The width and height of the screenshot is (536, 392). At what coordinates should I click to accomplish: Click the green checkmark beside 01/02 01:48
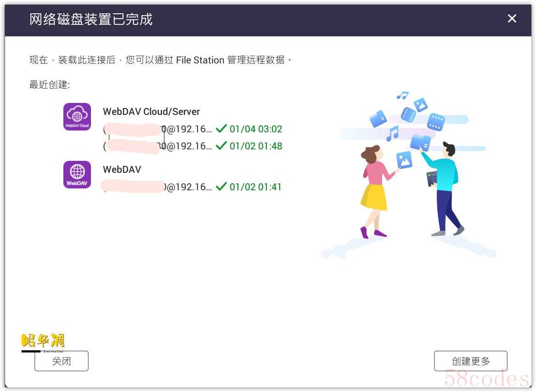[221, 146]
